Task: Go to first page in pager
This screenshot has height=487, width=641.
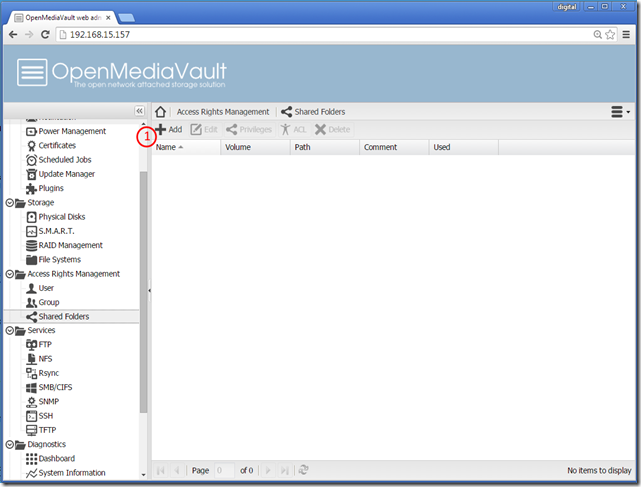Action: 161,471
